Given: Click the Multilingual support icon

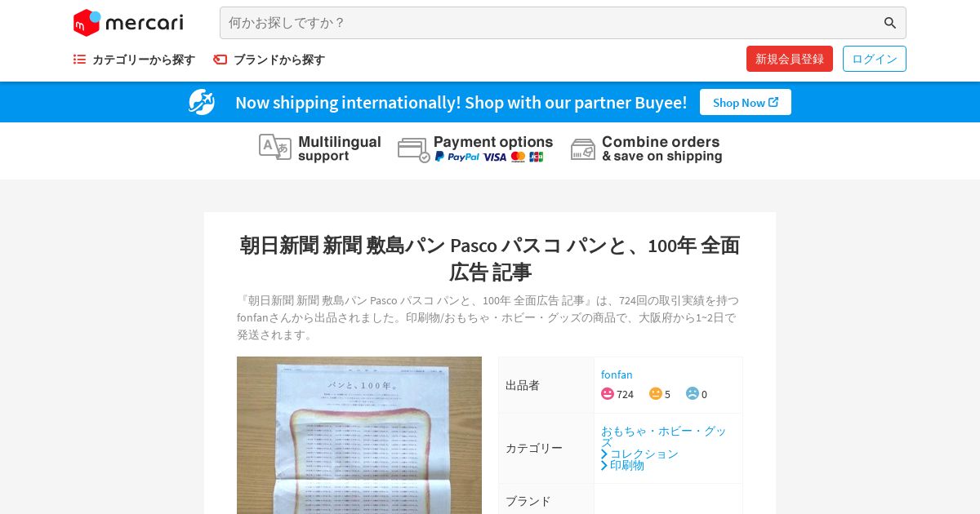Looking at the screenshot, I should click(274, 148).
